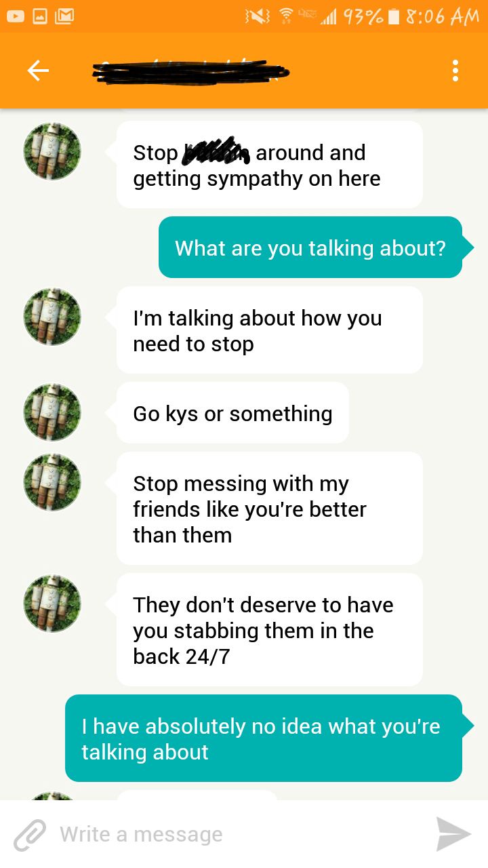Tap the send message arrow icon
Screen dimensions: 488x868
pyautogui.click(x=453, y=834)
